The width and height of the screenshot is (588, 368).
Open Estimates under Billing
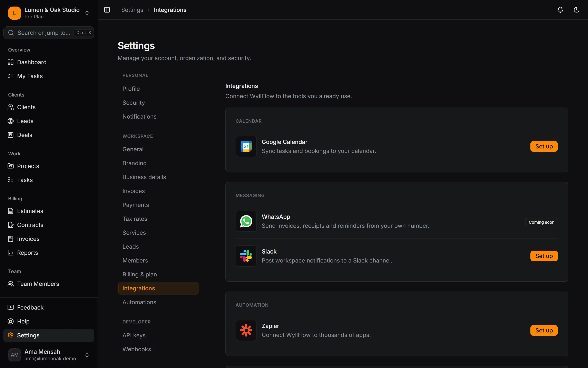[49, 211]
